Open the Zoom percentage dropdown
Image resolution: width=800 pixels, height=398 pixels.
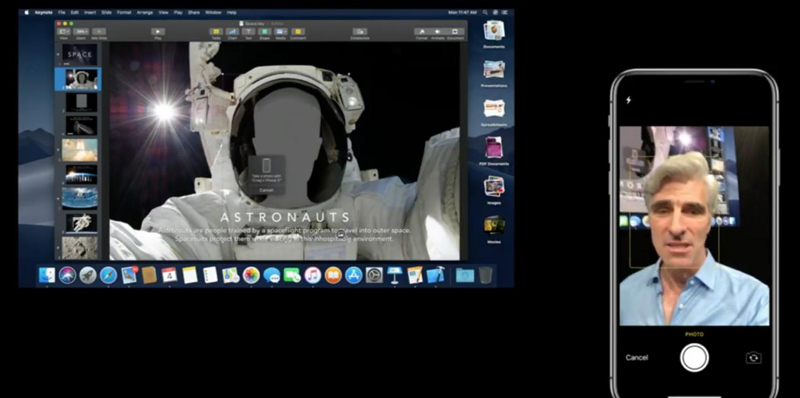[81, 32]
